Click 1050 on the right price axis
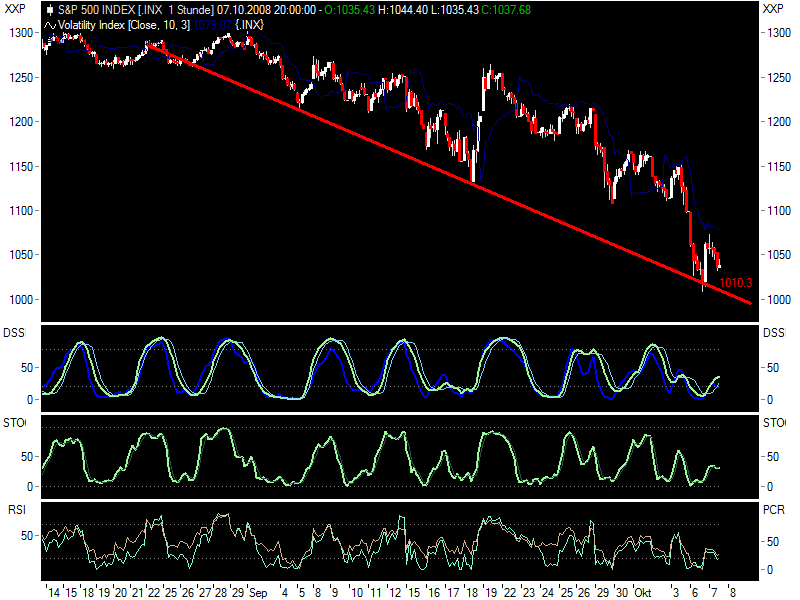The height and width of the screenshot is (600, 800). pyautogui.click(x=779, y=255)
